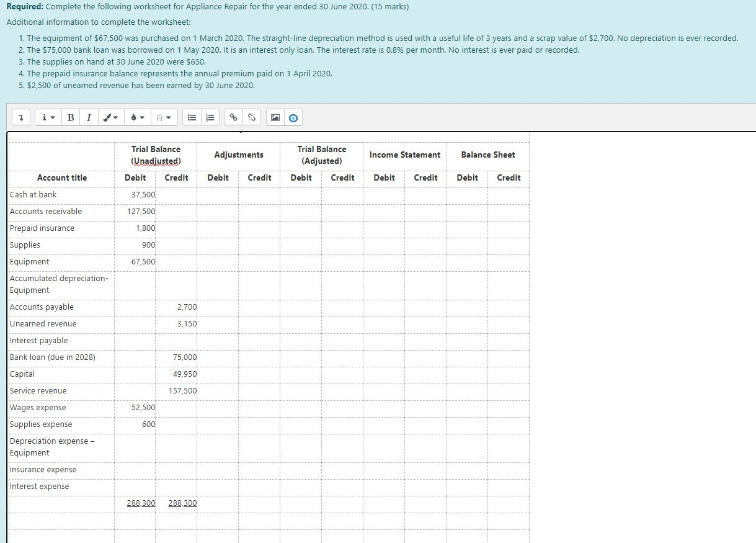The width and height of the screenshot is (756, 543).
Task: Click the Account title column header
Action: point(62,178)
